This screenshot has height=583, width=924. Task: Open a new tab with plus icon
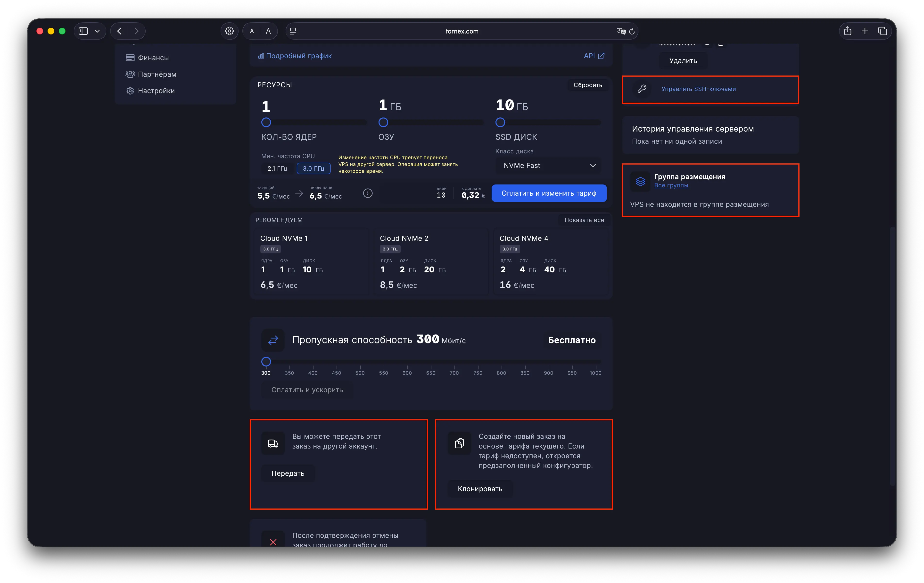865,31
